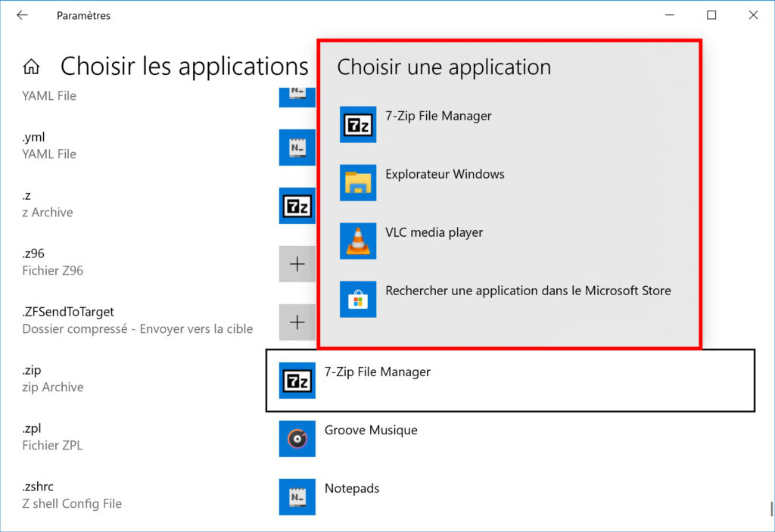Click the Notepads icon for .zshrc
This screenshot has width=775, height=532.
coord(297,497)
